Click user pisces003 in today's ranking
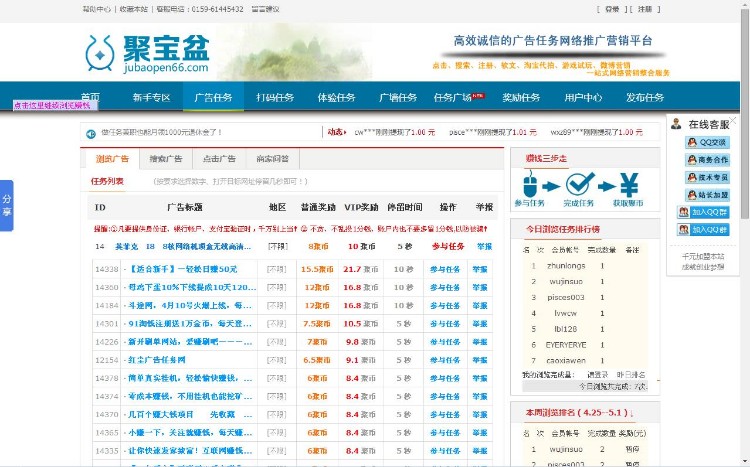The height and width of the screenshot is (467, 750). point(566,297)
